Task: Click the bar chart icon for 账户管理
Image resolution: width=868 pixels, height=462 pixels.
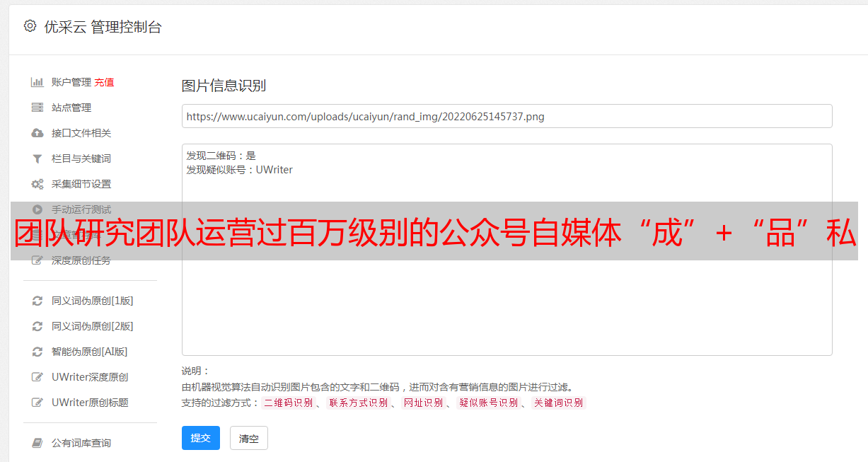Action: (x=37, y=82)
